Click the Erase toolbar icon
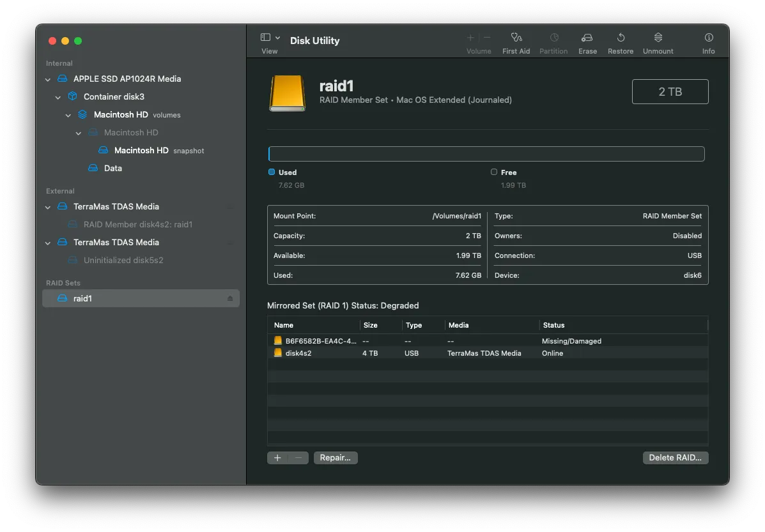The image size is (765, 532). (587, 38)
